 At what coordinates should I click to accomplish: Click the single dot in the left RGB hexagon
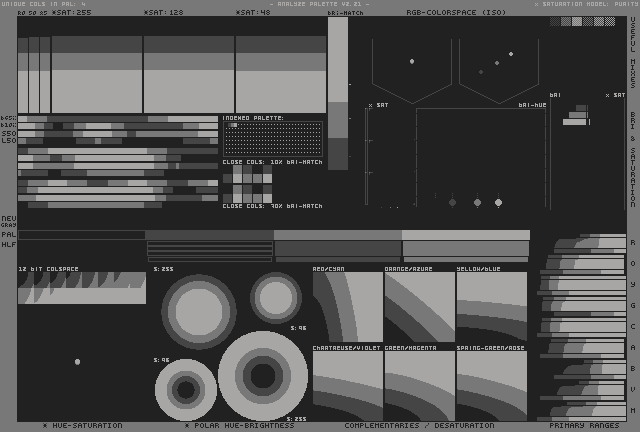[x=412, y=61]
